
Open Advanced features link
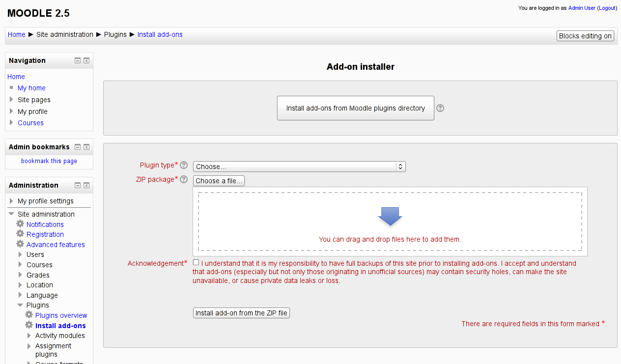56,245
